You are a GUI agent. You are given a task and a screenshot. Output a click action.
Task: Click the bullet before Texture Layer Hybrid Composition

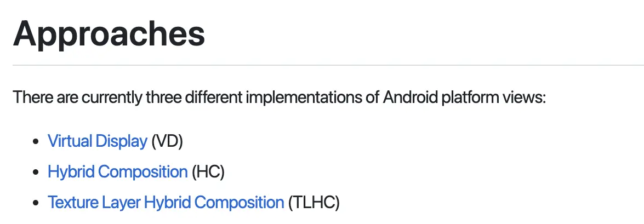36,203
